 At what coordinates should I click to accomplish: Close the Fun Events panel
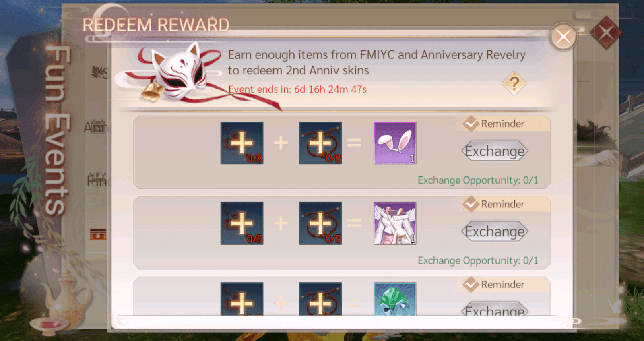point(606,33)
